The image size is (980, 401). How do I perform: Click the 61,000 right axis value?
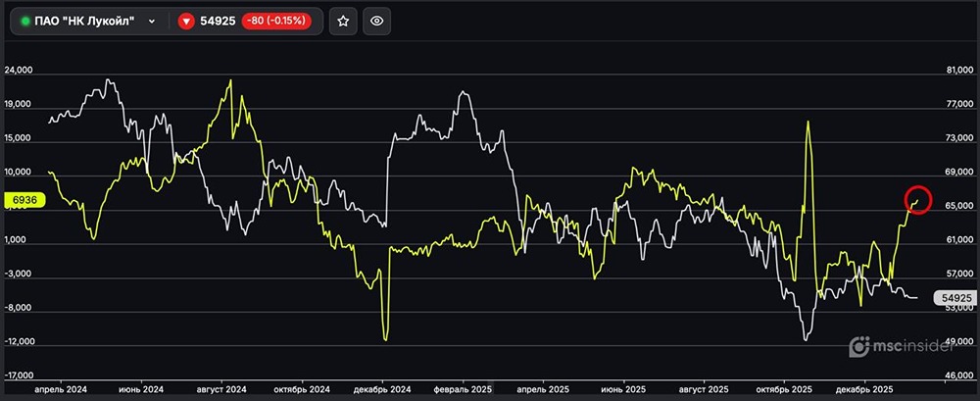[960, 239]
